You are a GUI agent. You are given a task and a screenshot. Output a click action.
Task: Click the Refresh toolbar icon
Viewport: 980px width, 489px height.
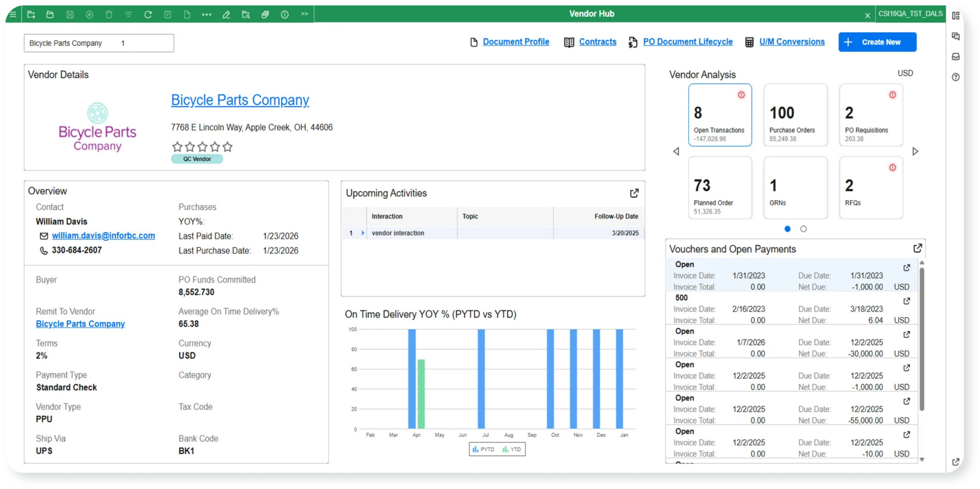tap(148, 14)
